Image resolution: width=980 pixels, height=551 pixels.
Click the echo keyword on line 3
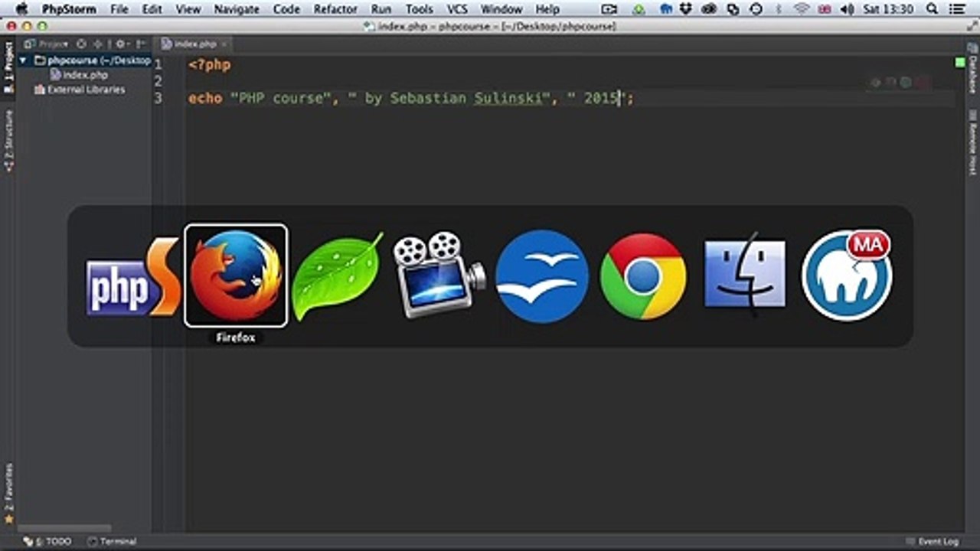tap(205, 99)
